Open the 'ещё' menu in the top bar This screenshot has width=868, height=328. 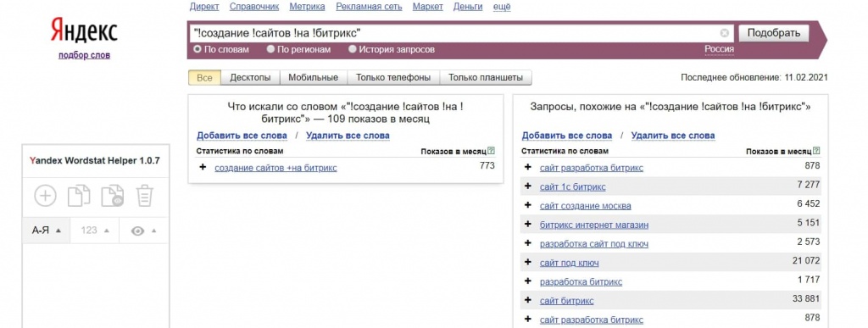(x=501, y=7)
